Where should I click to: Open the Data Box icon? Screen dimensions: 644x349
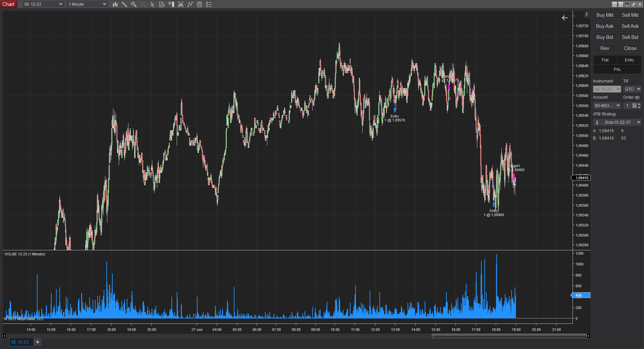click(162, 4)
